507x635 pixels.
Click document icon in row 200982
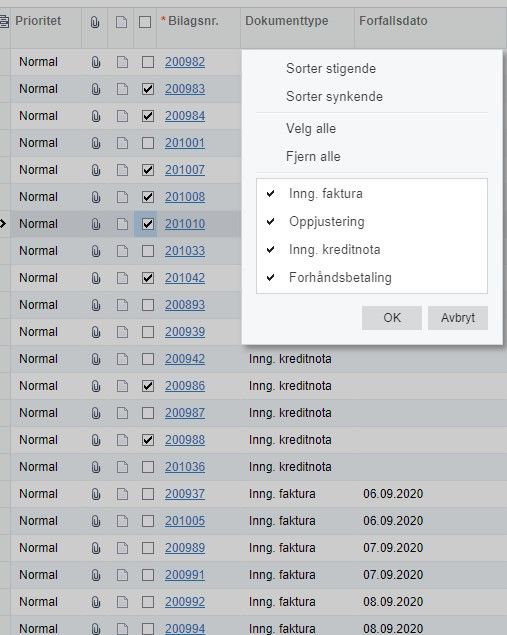122,62
